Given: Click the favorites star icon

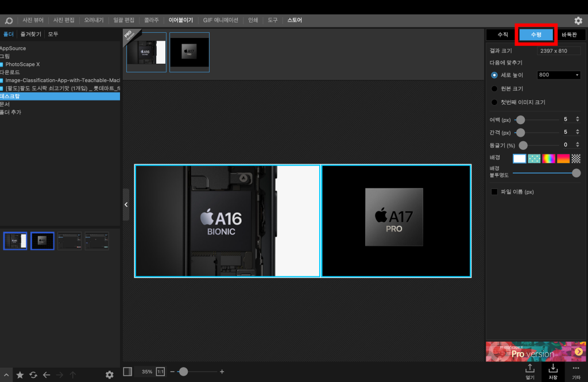Looking at the screenshot, I should pyautogui.click(x=20, y=375).
